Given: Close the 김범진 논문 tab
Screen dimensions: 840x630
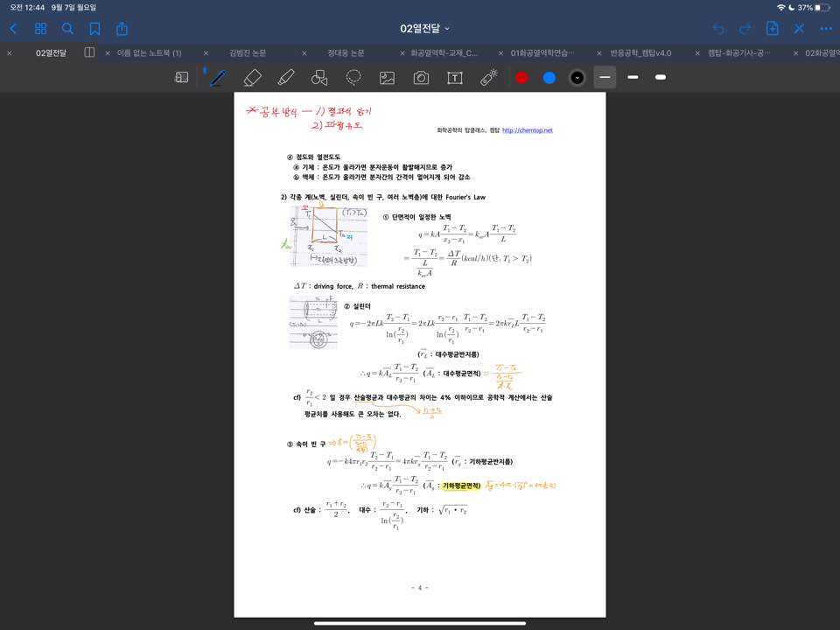Looking at the screenshot, I should pyautogui.click(x=206, y=53).
